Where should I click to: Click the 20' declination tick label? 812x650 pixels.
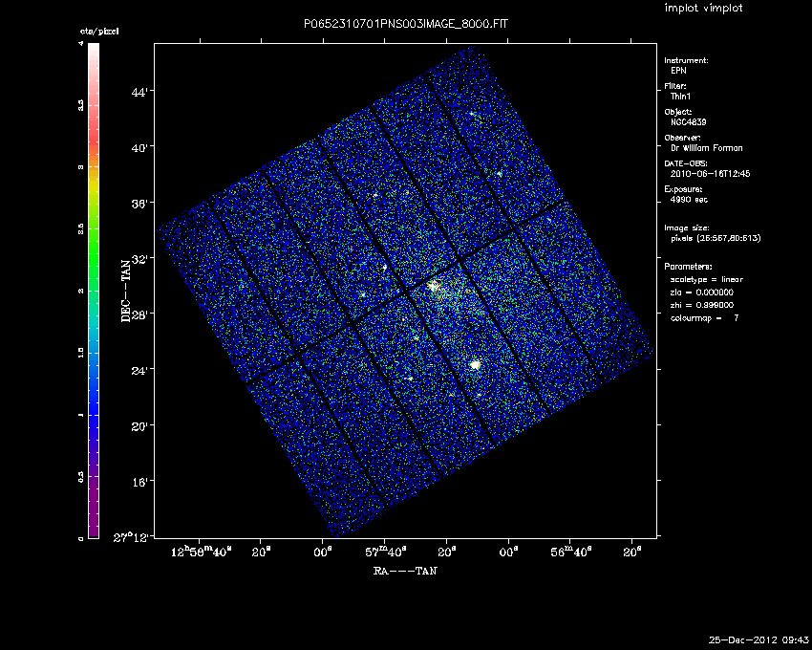[139, 426]
